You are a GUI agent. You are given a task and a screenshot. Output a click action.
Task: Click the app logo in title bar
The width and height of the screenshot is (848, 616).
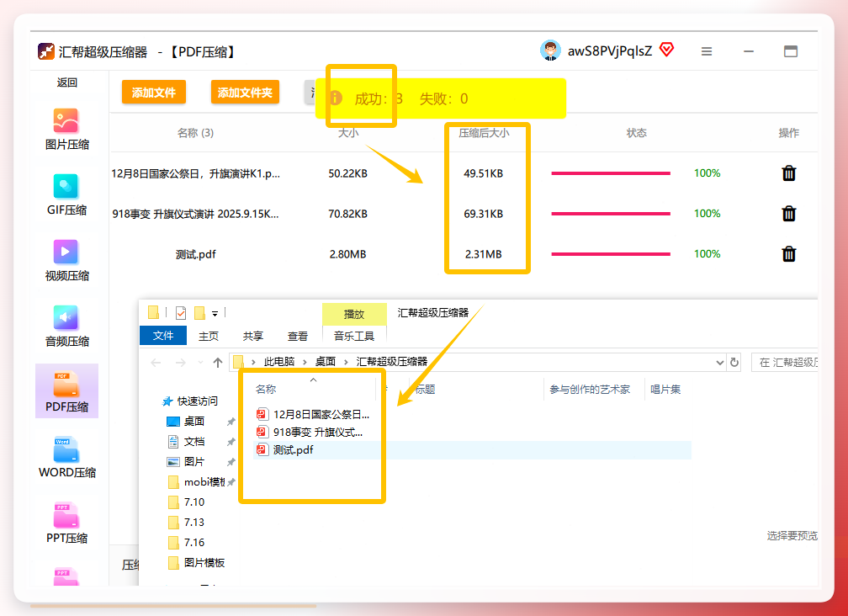pos(46,51)
